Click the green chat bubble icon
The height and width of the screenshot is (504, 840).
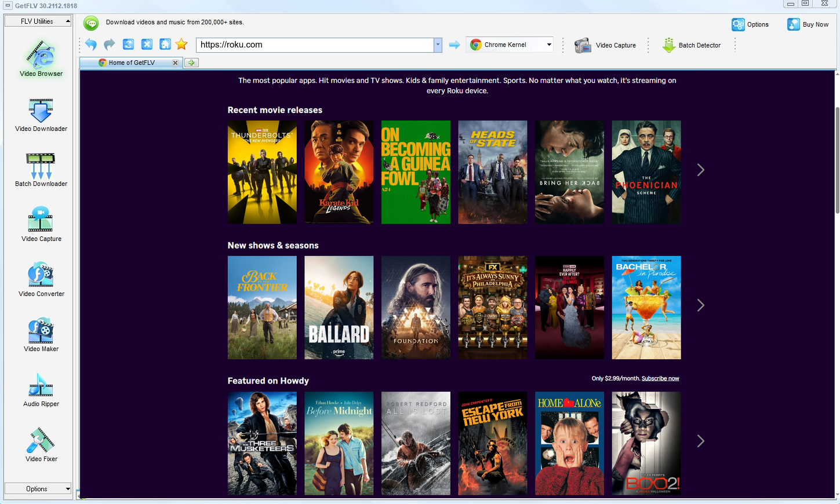point(91,23)
